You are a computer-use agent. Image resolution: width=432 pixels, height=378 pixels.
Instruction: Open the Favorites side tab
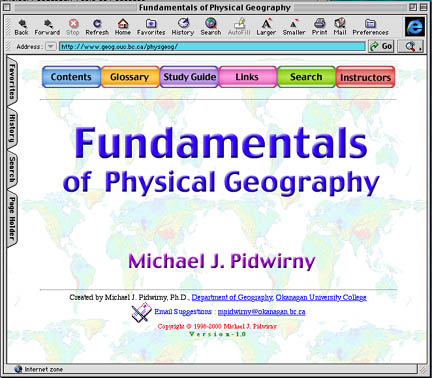(12, 82)
